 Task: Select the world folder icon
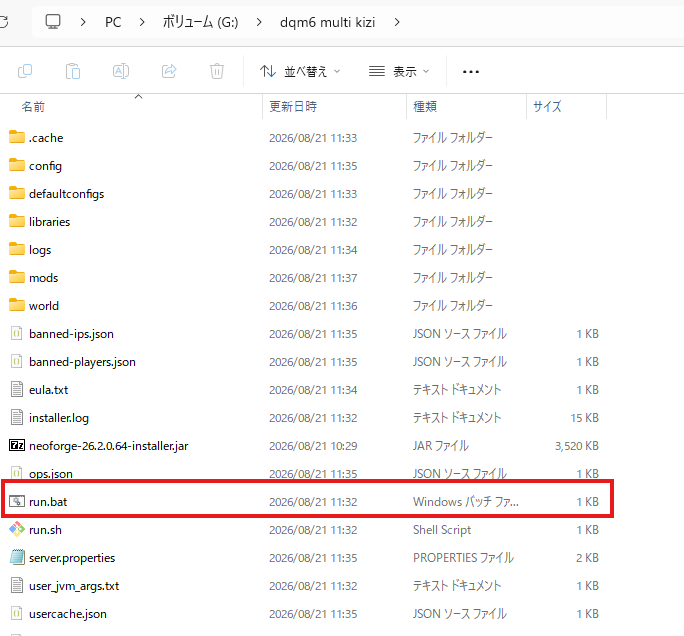pos(17,305)
